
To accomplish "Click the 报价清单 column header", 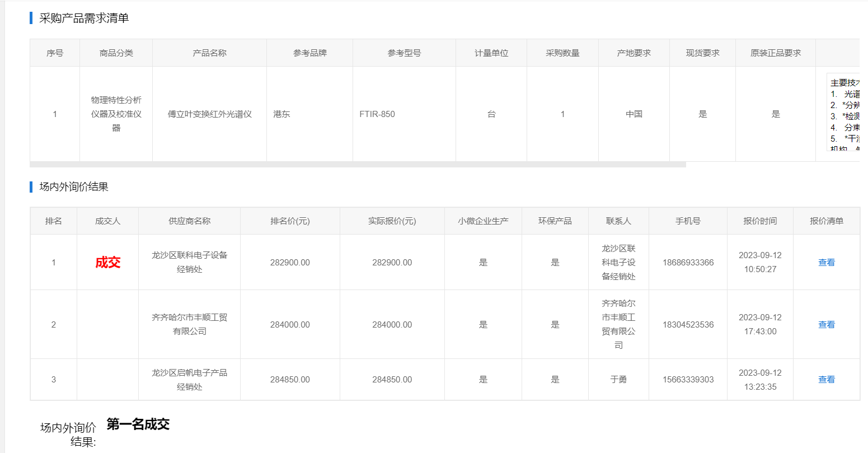I will (x=826, y=221).
